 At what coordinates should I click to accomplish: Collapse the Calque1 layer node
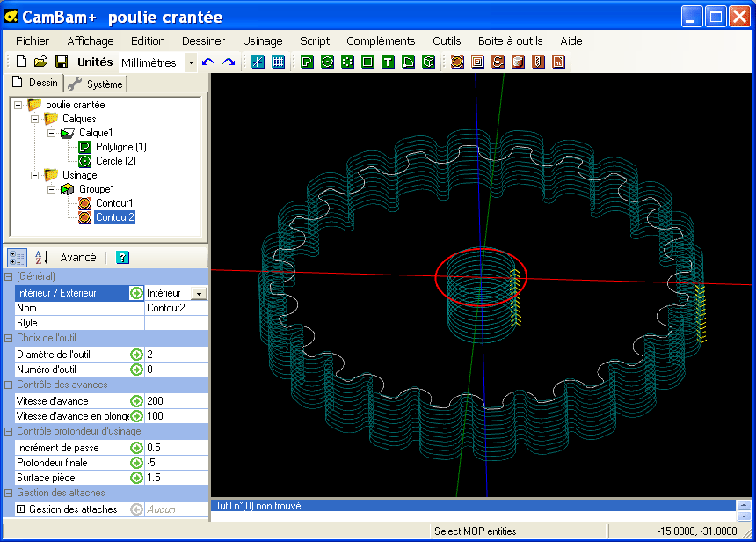51,133
